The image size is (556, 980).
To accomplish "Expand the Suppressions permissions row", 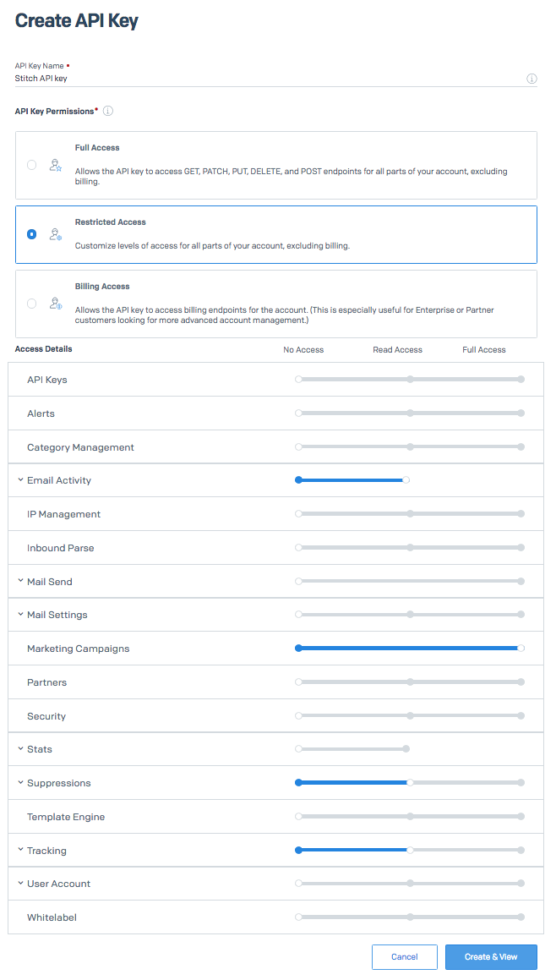I will tap(20, 783).
